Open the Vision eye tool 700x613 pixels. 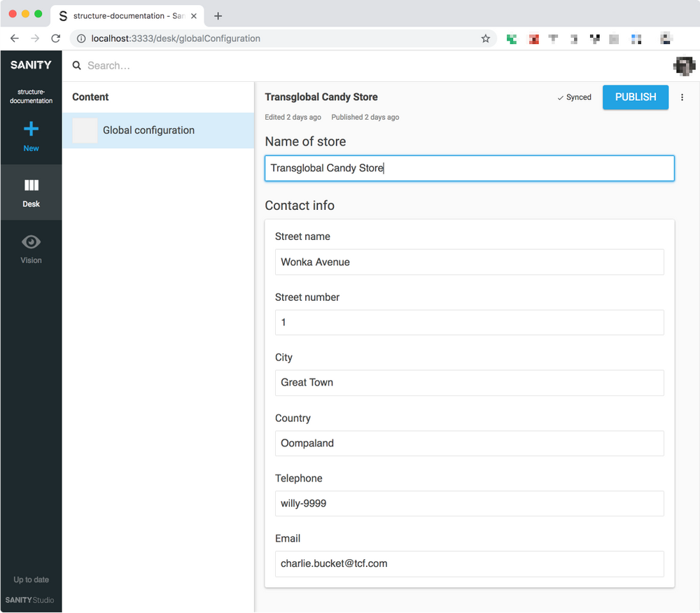(31, 249)
